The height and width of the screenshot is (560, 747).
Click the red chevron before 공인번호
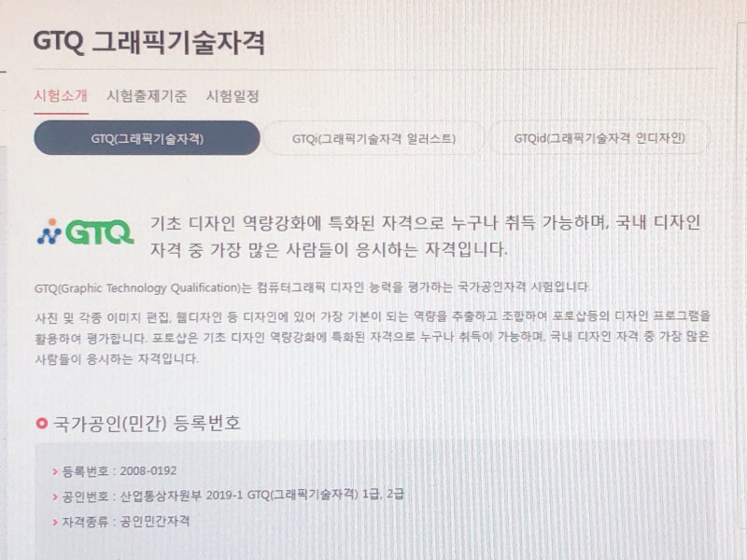[x=55, y=497]
